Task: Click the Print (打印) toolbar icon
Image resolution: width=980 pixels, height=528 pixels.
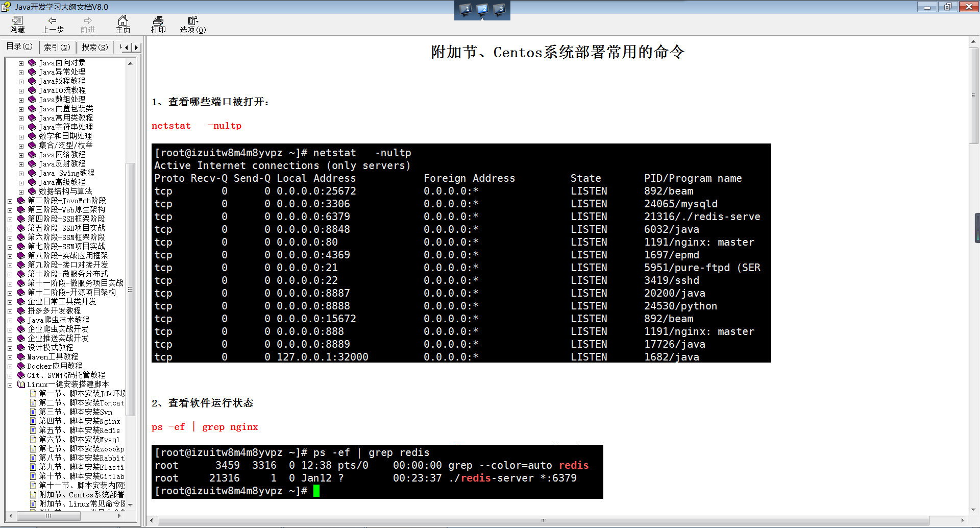Action: [x=158, y=25]
